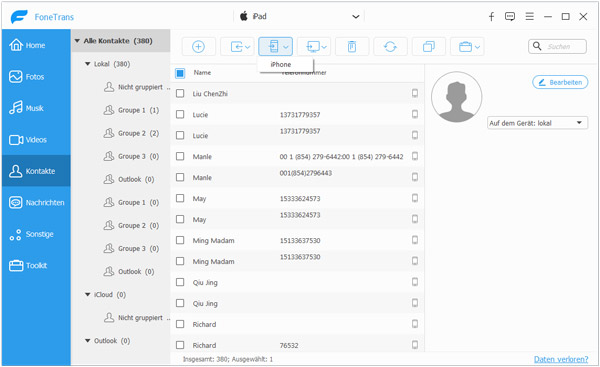The height and width of the screenshot is (367, 600).
Task: Open the feedback chat bubble icon
Action: point(510,16)
